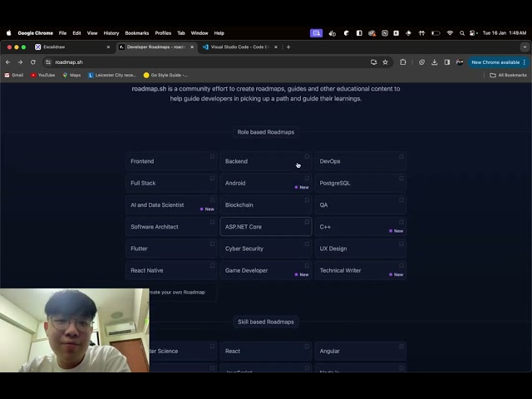Bookmark the Software Architect roadmap card
Viewport: 532px width, 399px height.
point(212,222)
